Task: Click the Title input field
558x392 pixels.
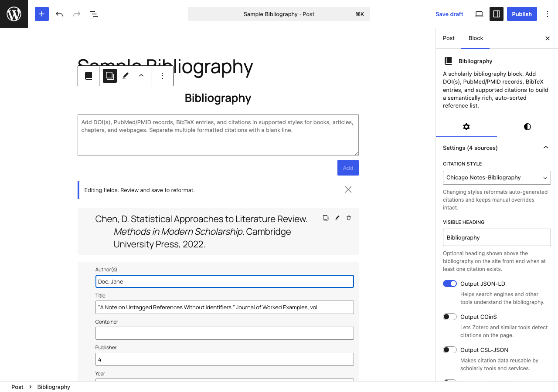Action: [x=225, y=307]
